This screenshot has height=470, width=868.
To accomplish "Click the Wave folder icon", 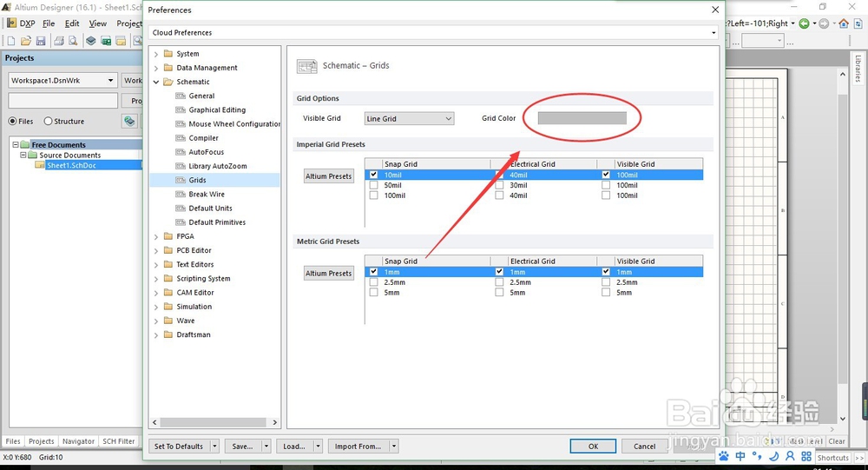I will point(168,321).
